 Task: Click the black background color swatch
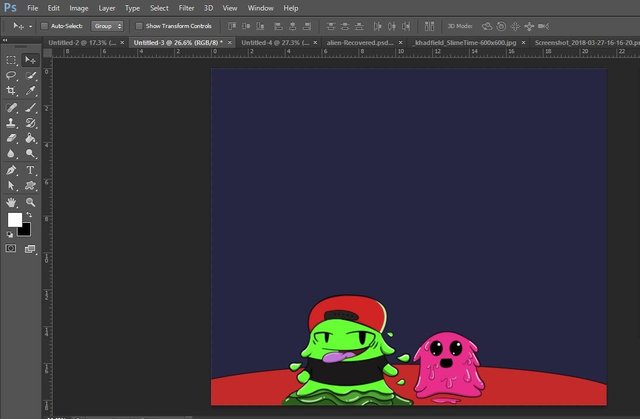[26, 231]
